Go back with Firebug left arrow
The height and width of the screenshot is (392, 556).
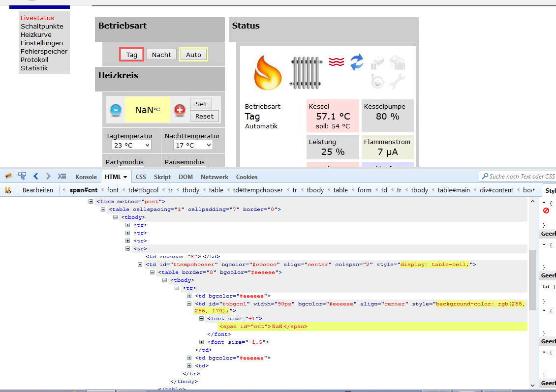point(36,176)
